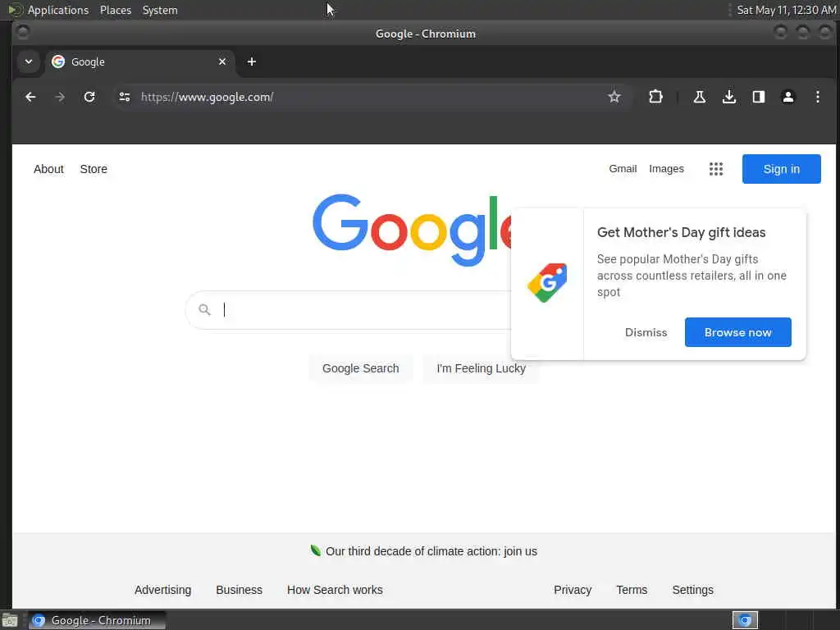The image size is (840, 630).
Task: Open the Applications menu
Action: pos(58,10)
